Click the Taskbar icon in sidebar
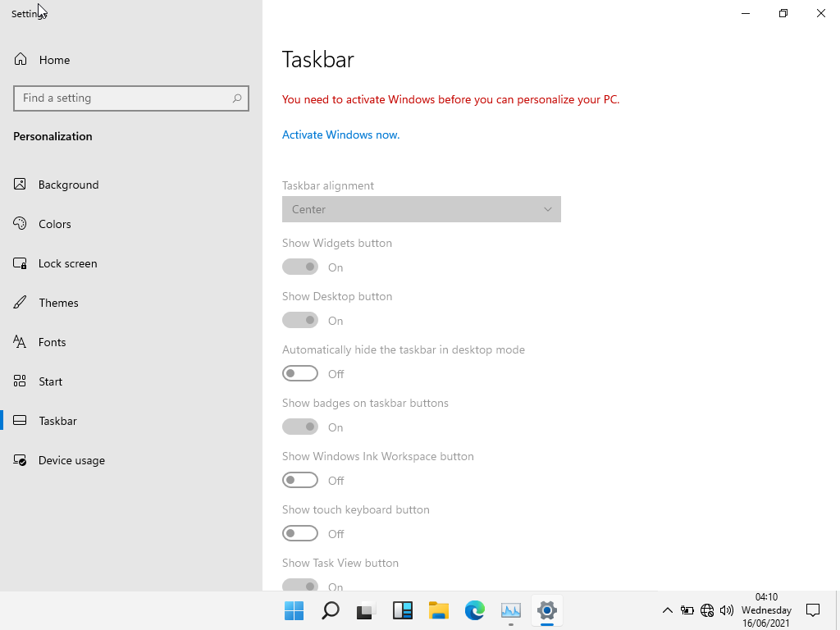 (20, 421)
